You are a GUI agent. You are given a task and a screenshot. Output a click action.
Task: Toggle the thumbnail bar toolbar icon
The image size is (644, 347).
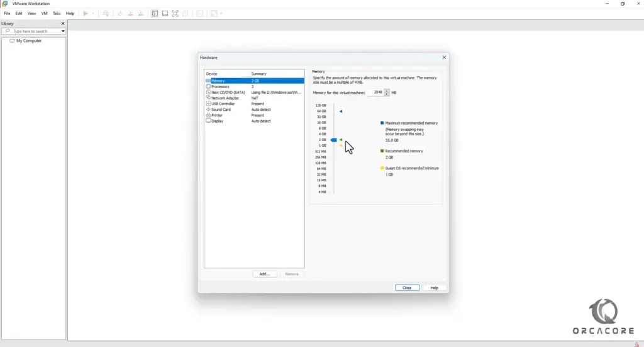(x=165, y=14)
